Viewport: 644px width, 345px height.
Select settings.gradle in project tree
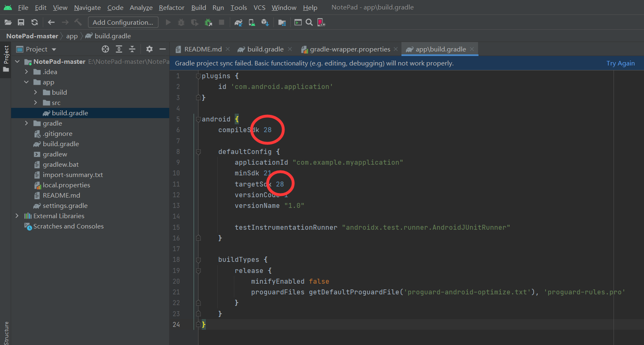click(x=65, y=205)
